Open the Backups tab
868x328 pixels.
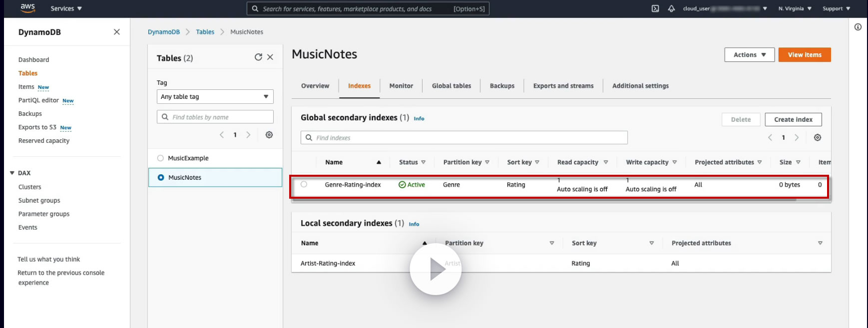[502, 86]
